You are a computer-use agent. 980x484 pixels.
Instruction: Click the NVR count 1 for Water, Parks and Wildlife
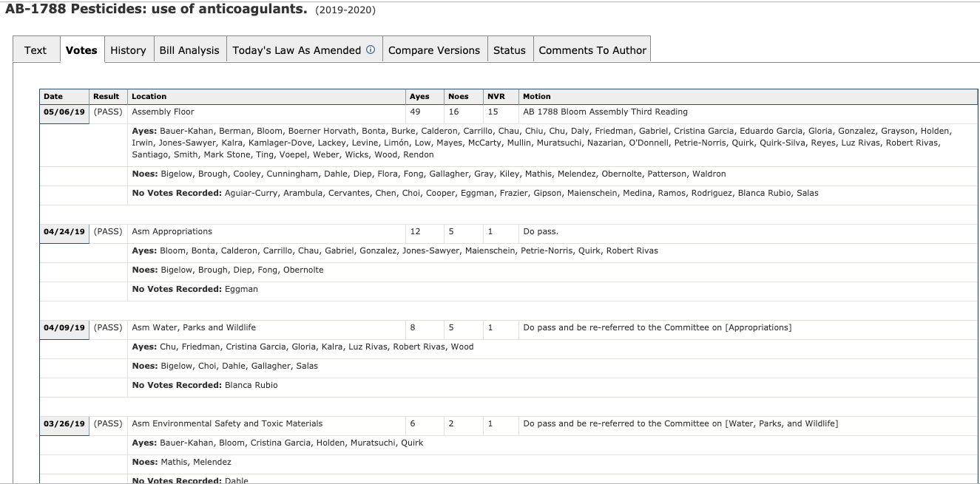click(x=490, y=328)
